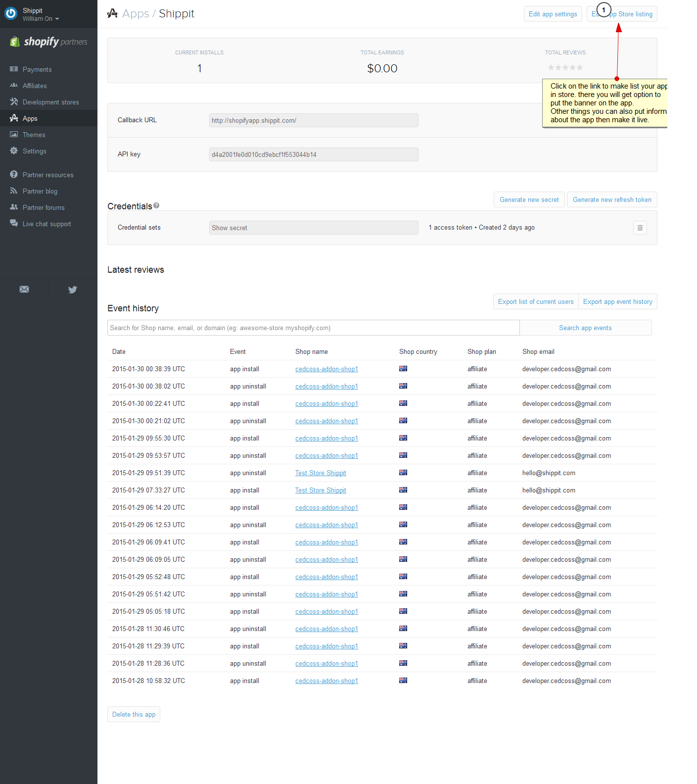Click the Credentials help question icon
The image size is (697, 784).
click(x=156, y=205)
